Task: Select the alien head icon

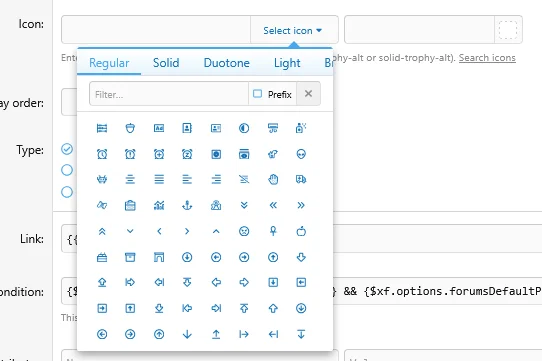Action: [301, 154]
